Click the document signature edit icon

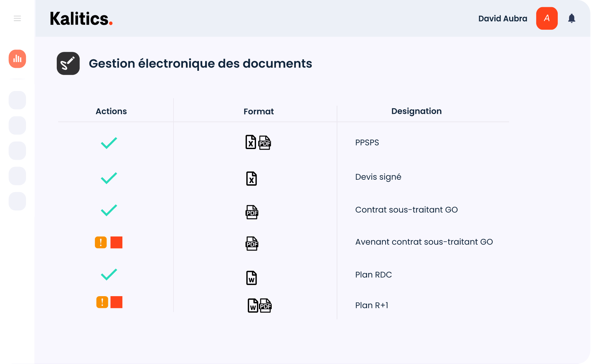pyautogui.click(x=68, y=63)
